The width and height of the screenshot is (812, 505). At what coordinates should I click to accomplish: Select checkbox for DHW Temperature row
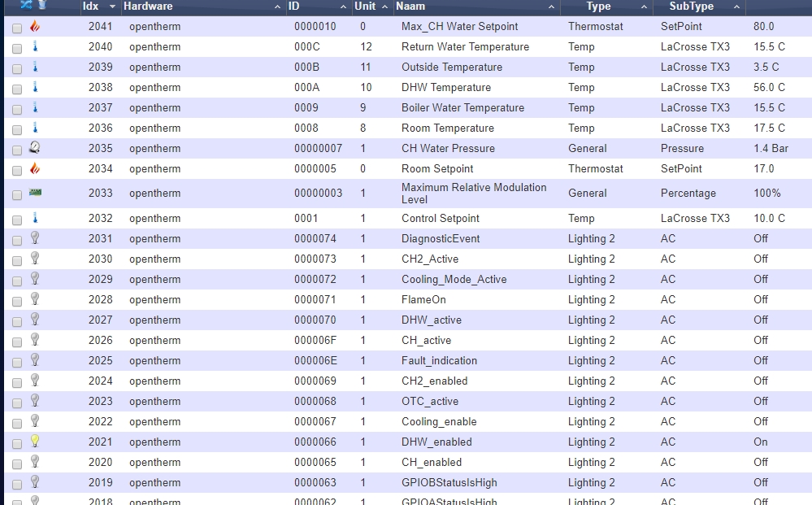coord(17,89)
